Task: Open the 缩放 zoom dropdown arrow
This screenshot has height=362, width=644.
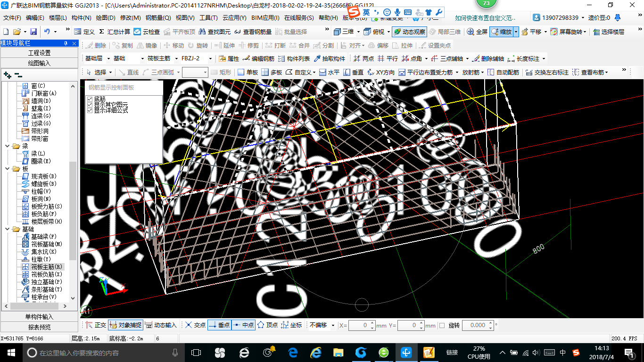Action: point(516,32)
